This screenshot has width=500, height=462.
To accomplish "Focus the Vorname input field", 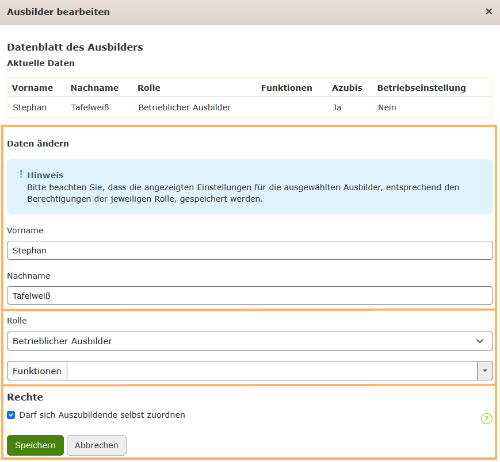I will click(250, 250).
